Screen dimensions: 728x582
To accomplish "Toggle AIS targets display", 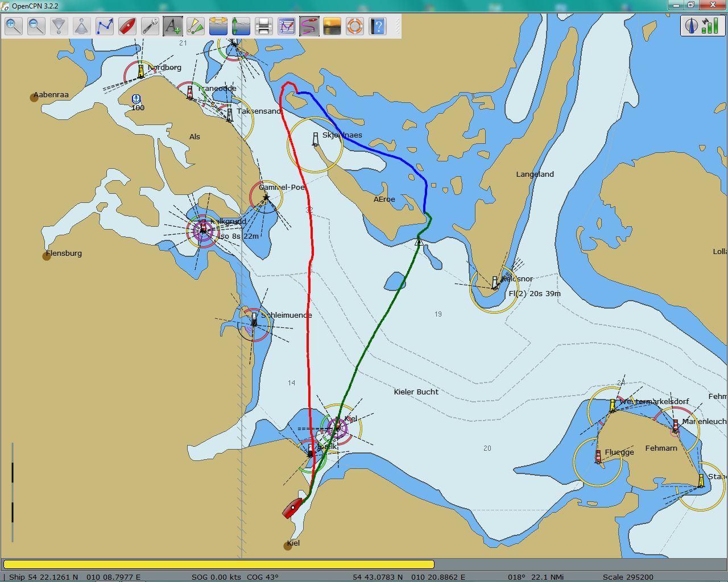I will click(x=196, y=26).
